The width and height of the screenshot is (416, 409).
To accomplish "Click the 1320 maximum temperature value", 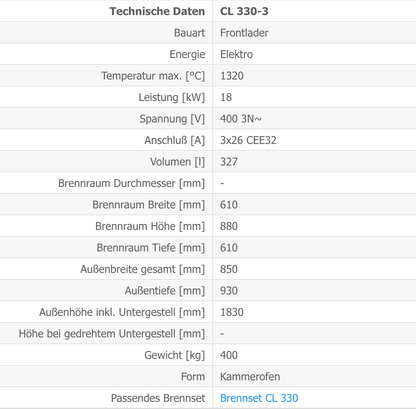I will tap(232, 76).
